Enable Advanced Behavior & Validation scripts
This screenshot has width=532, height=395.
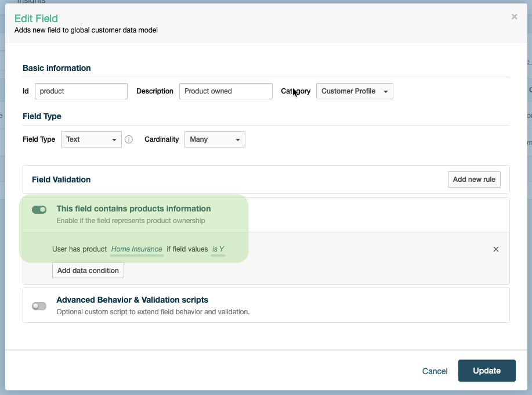[x=39, y=305]
